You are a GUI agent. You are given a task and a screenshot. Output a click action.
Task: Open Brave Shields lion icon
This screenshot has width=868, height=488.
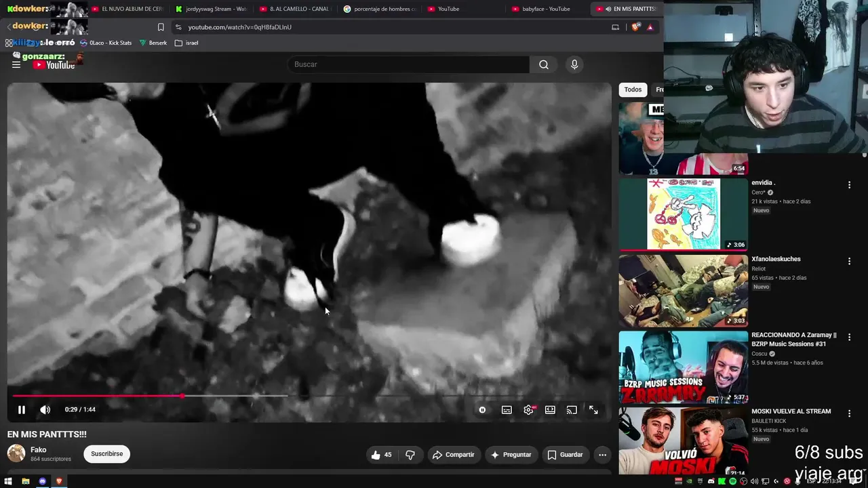[635, 27]
